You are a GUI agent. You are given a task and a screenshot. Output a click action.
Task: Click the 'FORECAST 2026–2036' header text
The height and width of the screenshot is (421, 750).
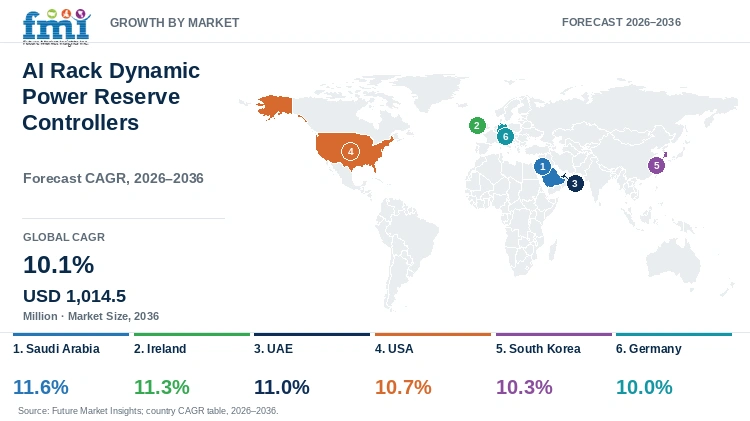(x=621, y=22)
